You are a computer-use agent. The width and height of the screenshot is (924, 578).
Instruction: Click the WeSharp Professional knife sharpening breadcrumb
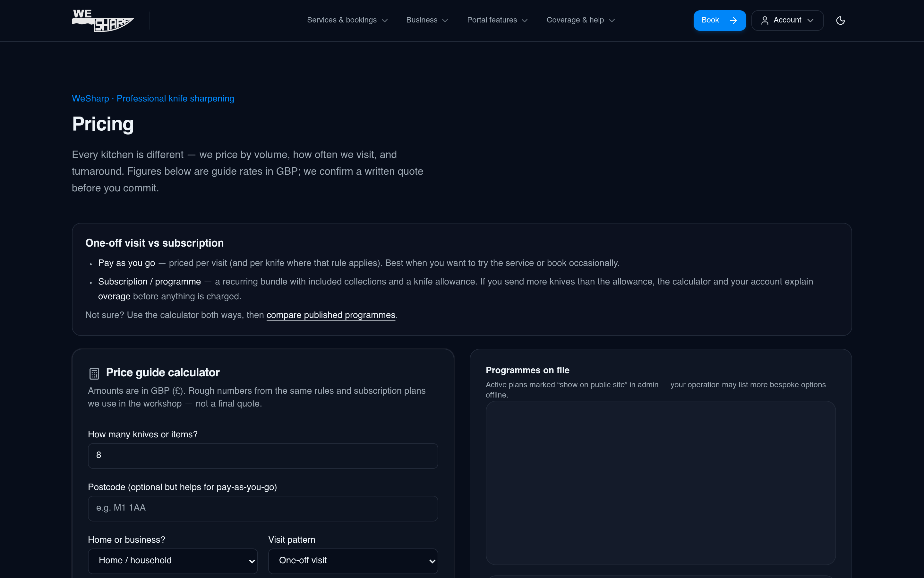[x=153, y=99]
